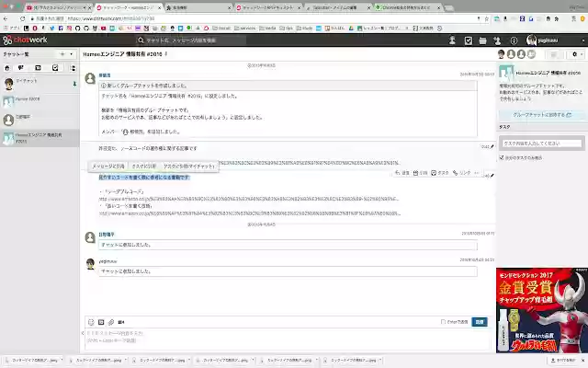Click the Quote action on hovered message
The height and width of the screenshot is (368, 588).
tap(421, 173)
